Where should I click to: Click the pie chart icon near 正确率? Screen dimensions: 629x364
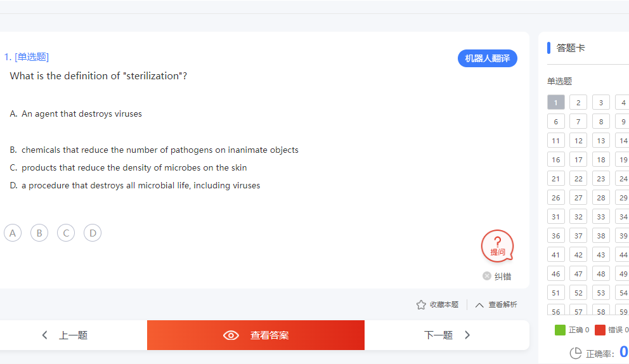576,353
